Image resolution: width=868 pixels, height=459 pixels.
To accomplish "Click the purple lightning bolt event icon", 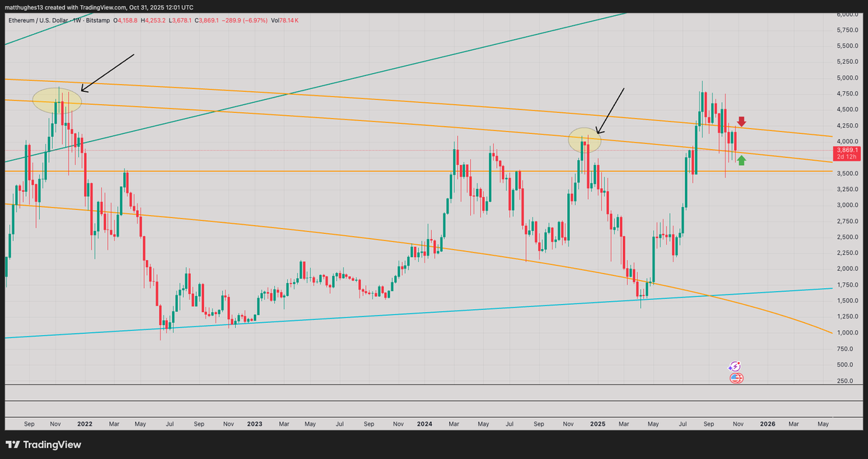I will tap(735, 366).
